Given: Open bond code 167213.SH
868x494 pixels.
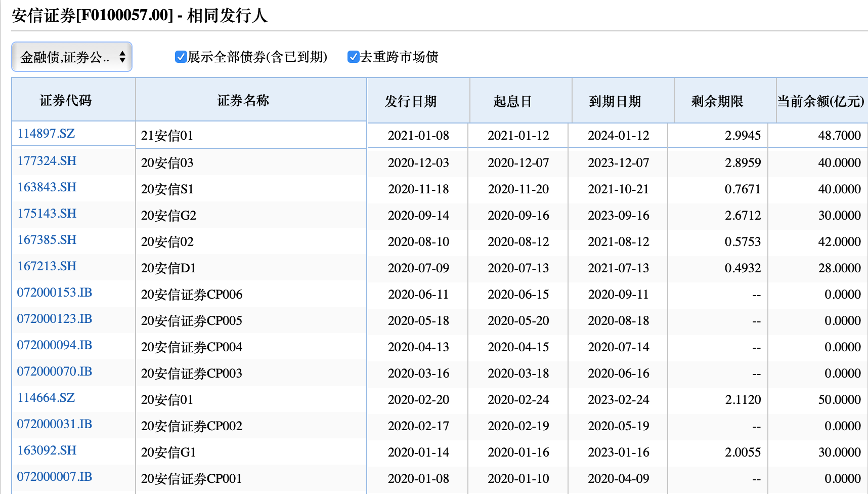Looking at the screenshot, I should click(47, 266).
